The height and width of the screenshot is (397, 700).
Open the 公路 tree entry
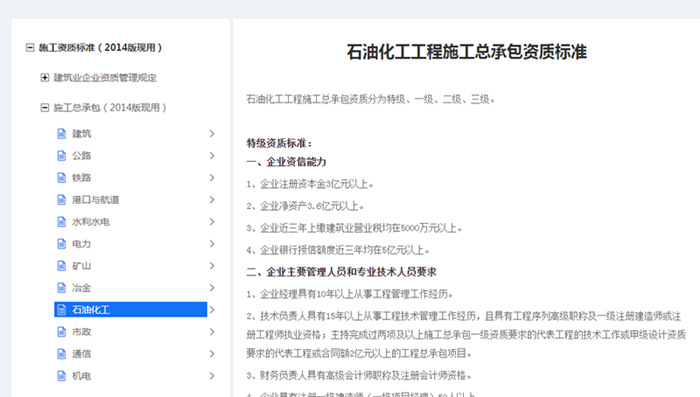(x=82, y=155)
